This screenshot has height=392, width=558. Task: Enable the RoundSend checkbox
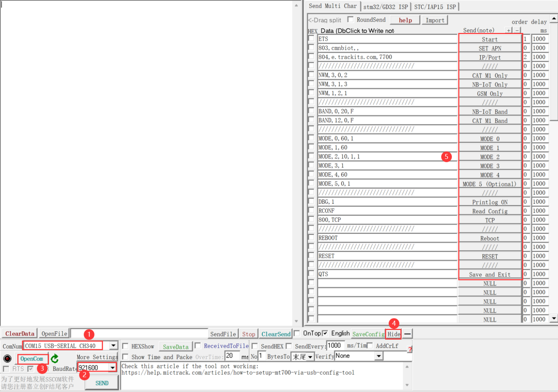pos(351,19)
